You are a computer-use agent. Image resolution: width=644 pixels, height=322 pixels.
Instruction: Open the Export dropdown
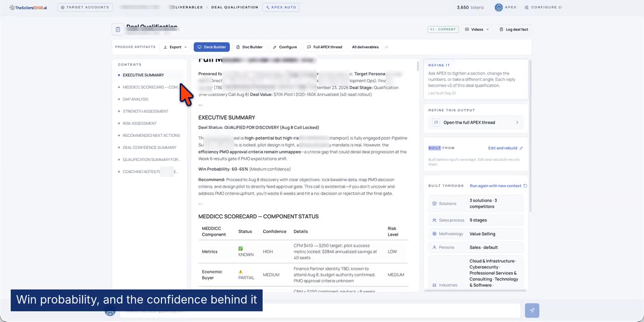[175, 47]
